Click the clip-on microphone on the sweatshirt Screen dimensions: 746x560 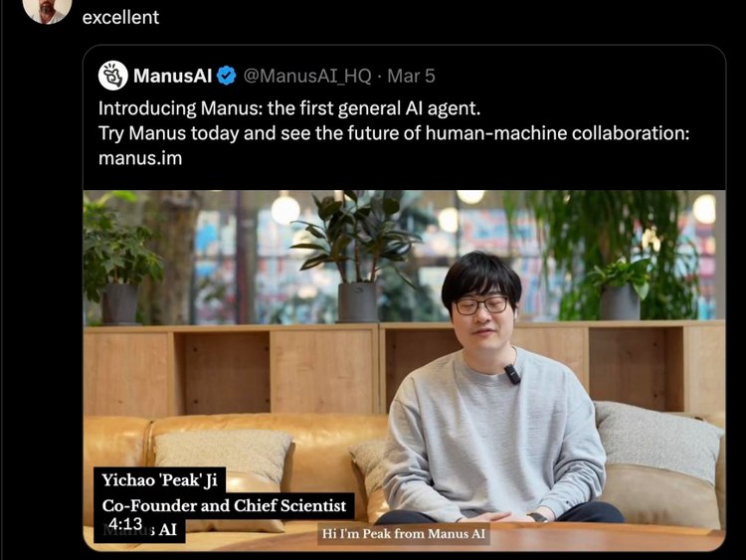click(512, 374)
